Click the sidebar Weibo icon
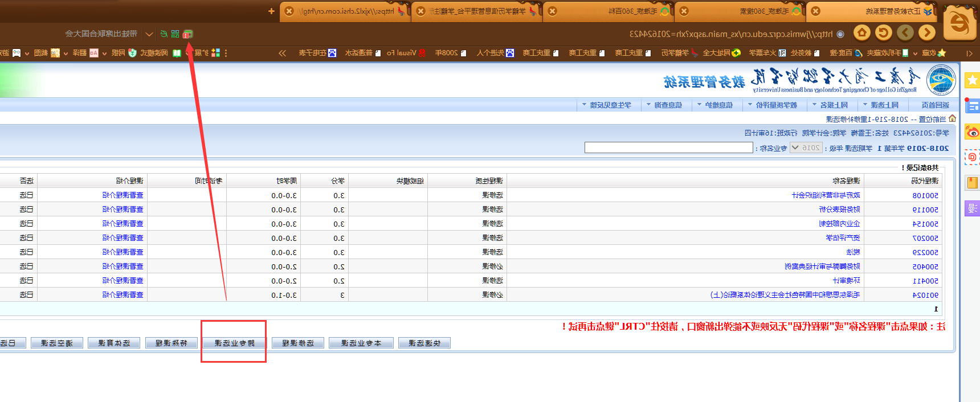This screenshot has width=980, height=402. coord(973,132)
